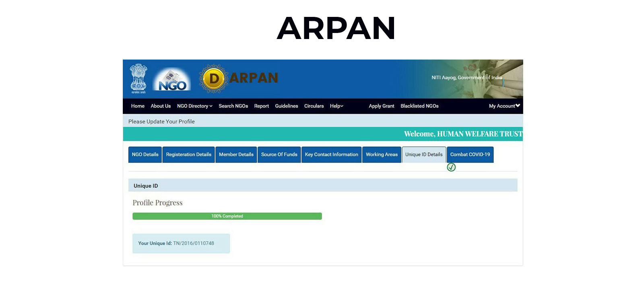Switch to the Key Contact Information tab
Viewport: 644px width, 296px height.
331,154
